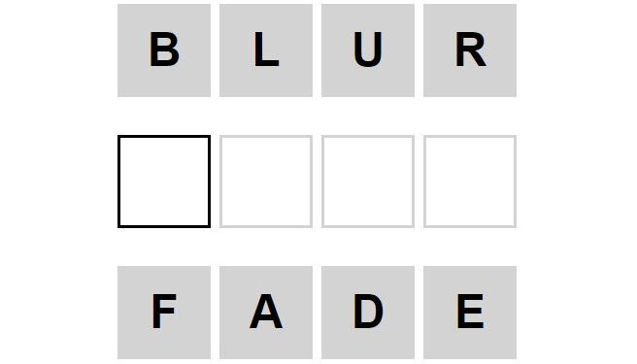Choose the first letter of word FADE
The width and height of the screenshot is (637, 364).
164,313
